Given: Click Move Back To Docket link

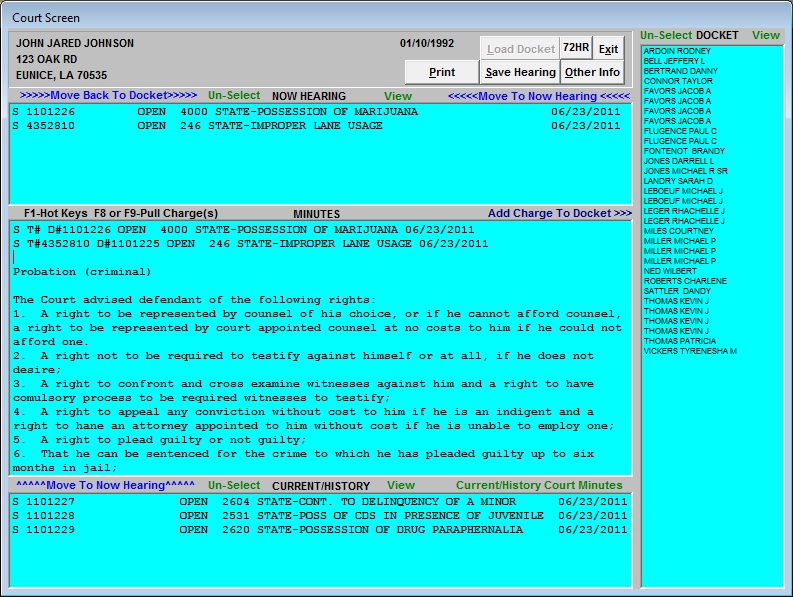Looking at the screenshot, I should 108,96.
